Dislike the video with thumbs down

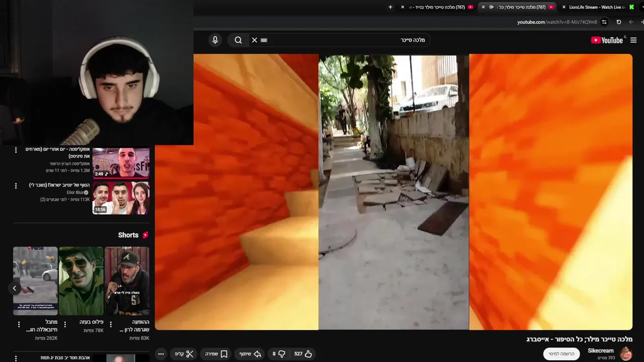pyautogui.click(x=279, y=354)
